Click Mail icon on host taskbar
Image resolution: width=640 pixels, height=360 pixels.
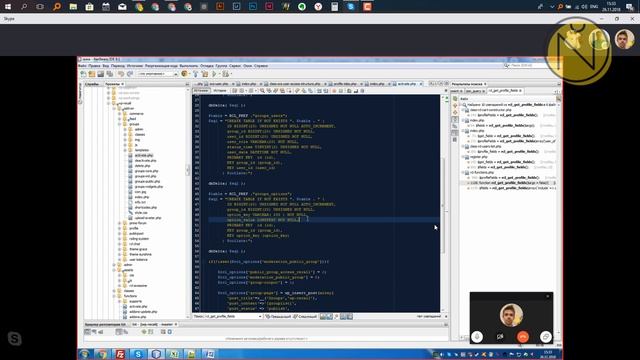tap(122, 7)
